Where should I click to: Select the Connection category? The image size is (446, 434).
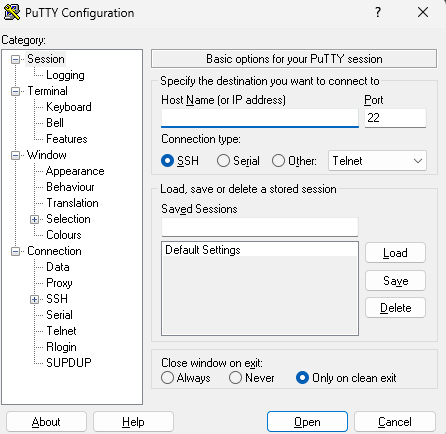point(54,251)
